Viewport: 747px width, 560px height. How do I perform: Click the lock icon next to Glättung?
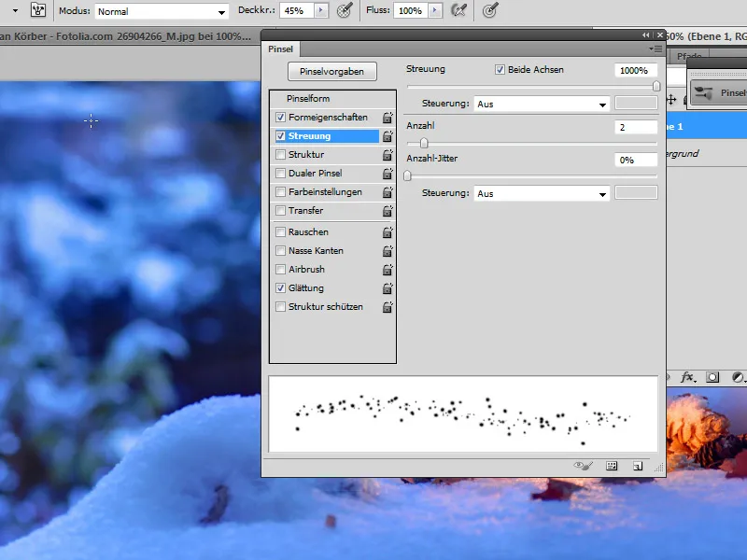pos(388,288)
